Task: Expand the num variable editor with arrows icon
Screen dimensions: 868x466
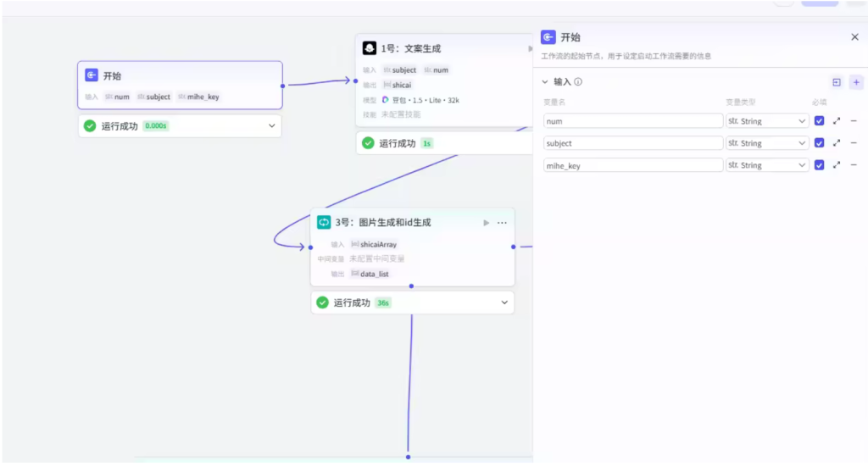Action: (x=837, y=121)
